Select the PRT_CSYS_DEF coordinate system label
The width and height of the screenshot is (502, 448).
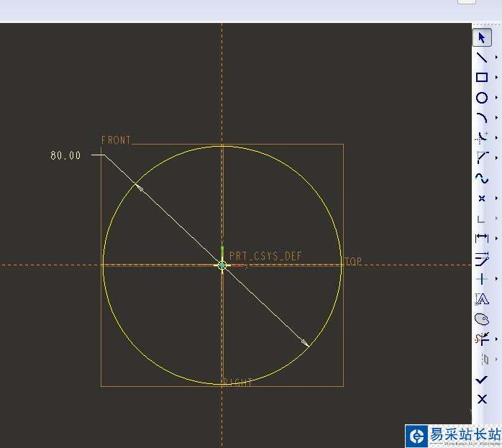(x=265, y=256)
